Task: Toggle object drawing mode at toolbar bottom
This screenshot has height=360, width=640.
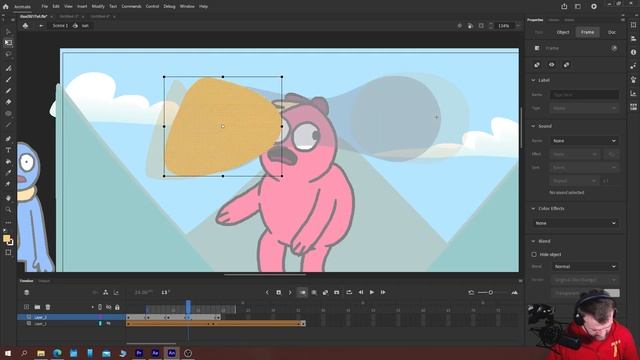Action: click(x=8, y=252)
